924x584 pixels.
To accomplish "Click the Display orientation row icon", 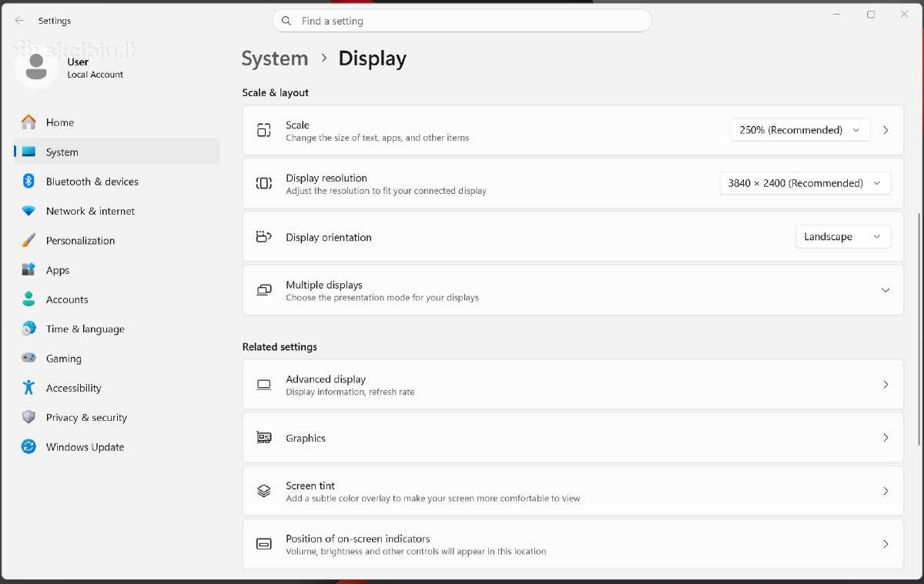I will click(x=264, y=237).
